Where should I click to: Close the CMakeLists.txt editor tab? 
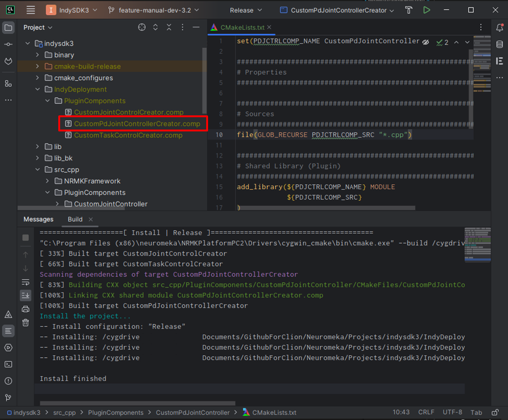coord(269,27)
